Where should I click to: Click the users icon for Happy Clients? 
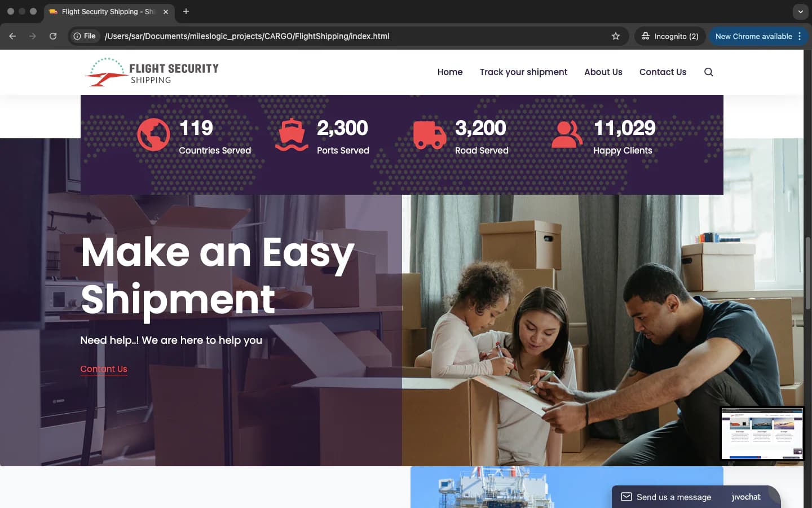(567, 135)
